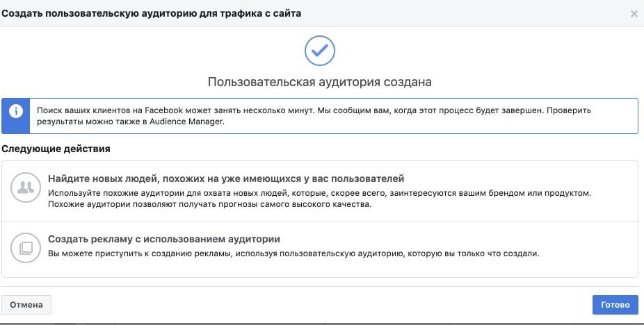Click the lookalike audience people icon
This screenshot has height=325, width=644.
(x=26, y=187)
